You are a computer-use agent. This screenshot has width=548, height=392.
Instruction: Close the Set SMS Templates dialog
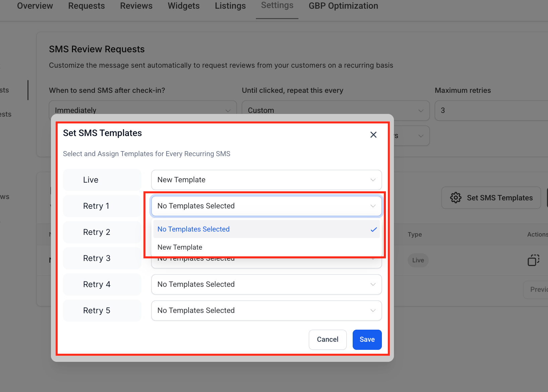pos(373,135)
